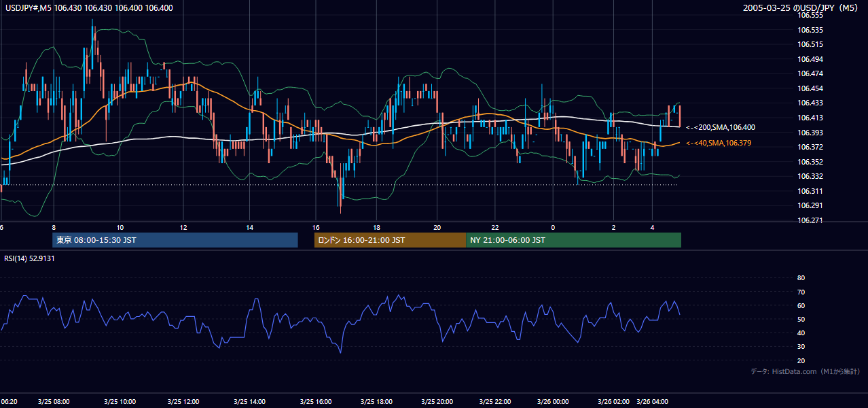Viewport: 868px width, 408px height.
Task: Click the 3/26 04:00 bottom time label
Action: point(653,401)
